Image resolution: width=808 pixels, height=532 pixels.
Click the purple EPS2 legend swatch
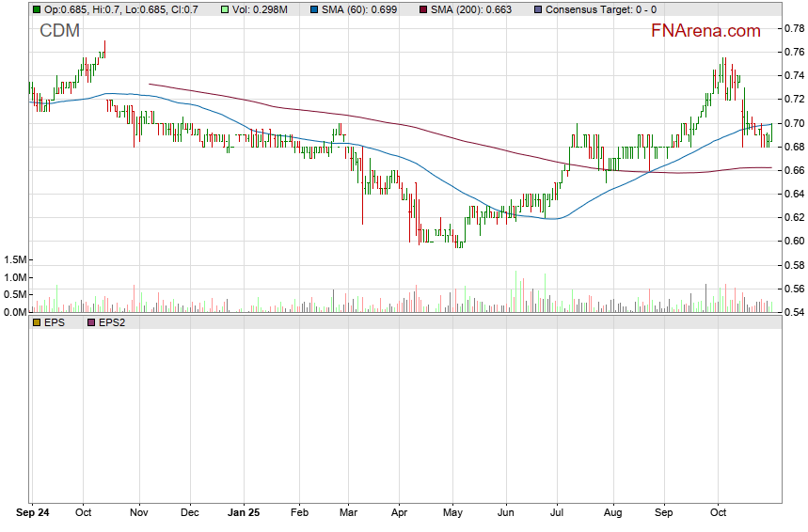point(91,322)
